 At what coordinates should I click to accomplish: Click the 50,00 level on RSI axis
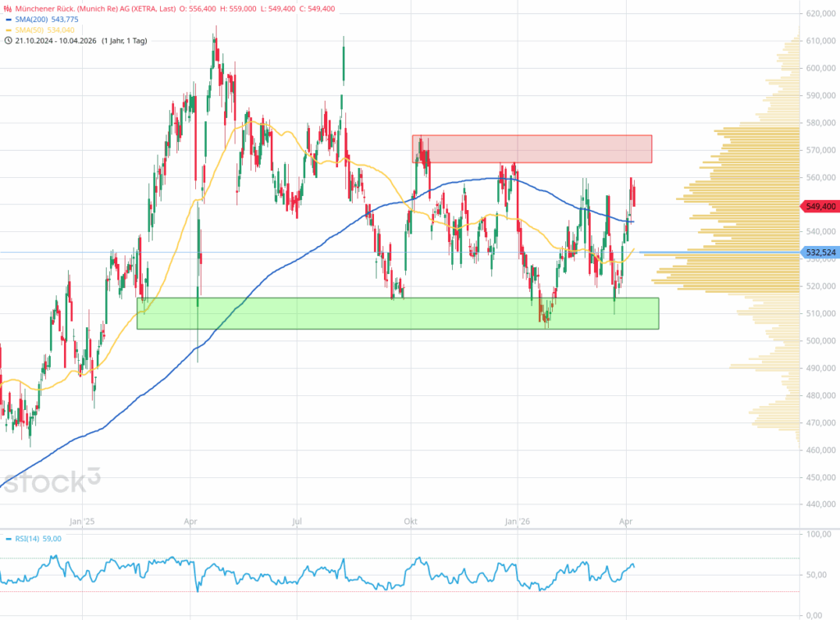[817, 575]
